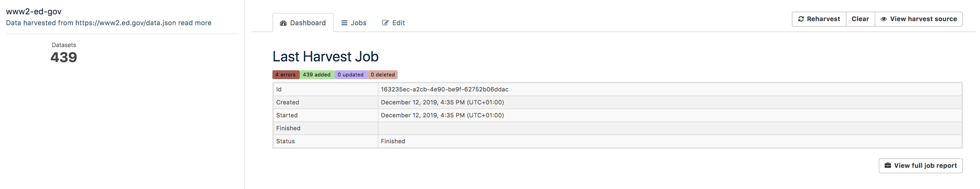This screenshot has width=980, height=189.
Task: Click the Edit pencil icon
Action: coord(385,23)
